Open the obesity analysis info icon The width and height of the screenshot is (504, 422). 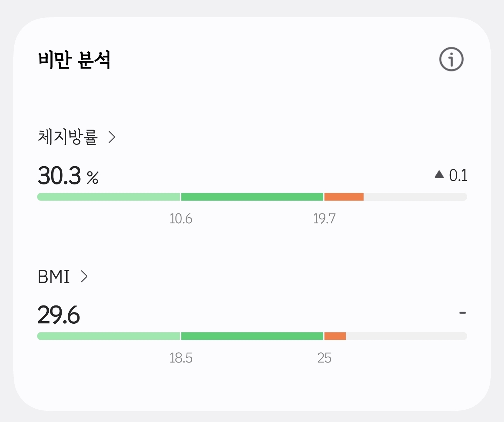[x=451, y=59]
